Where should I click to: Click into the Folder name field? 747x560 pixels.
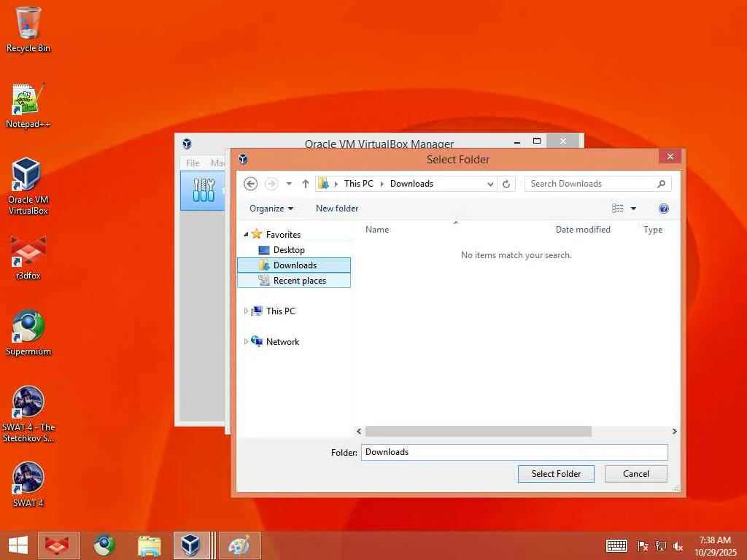pyautogui.click(x=514, y=452)
